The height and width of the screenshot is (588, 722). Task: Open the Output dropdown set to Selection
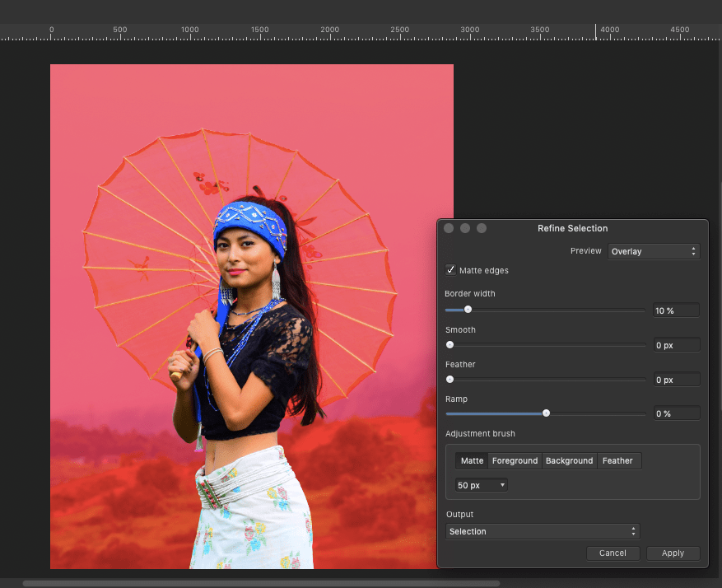(543, 532)
